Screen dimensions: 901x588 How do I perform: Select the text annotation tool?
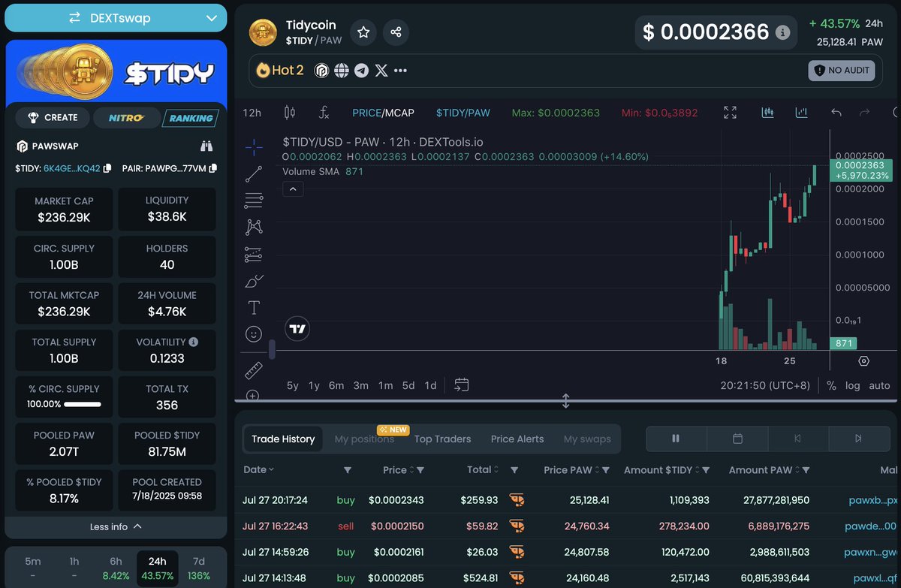[254, 308]
